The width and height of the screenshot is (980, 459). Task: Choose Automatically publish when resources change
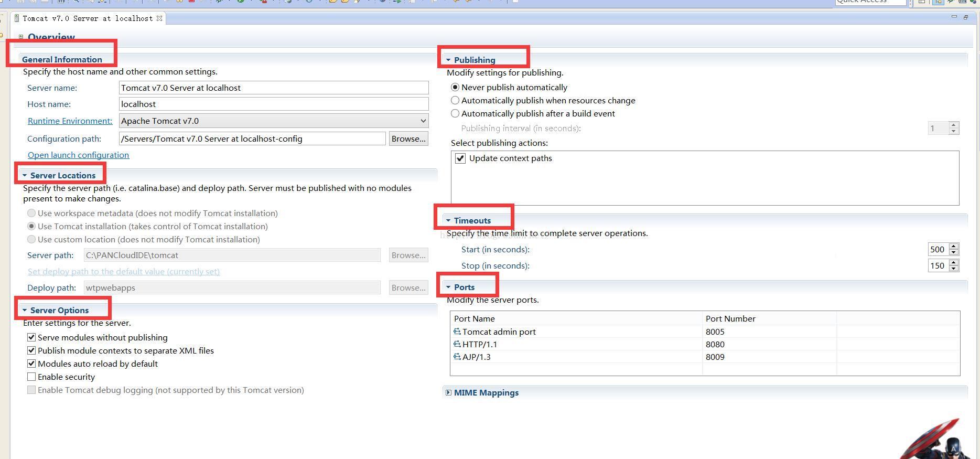pos(455,100)
